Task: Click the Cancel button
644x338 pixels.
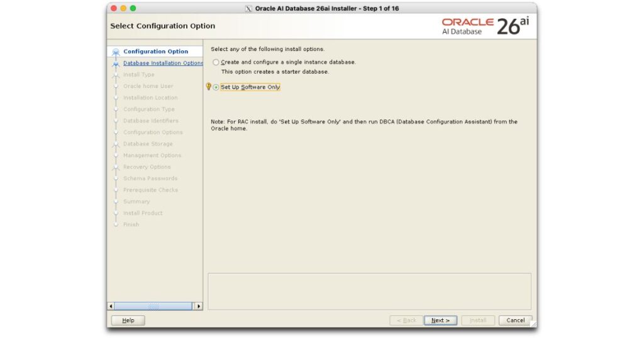Action: click(516, 320)
